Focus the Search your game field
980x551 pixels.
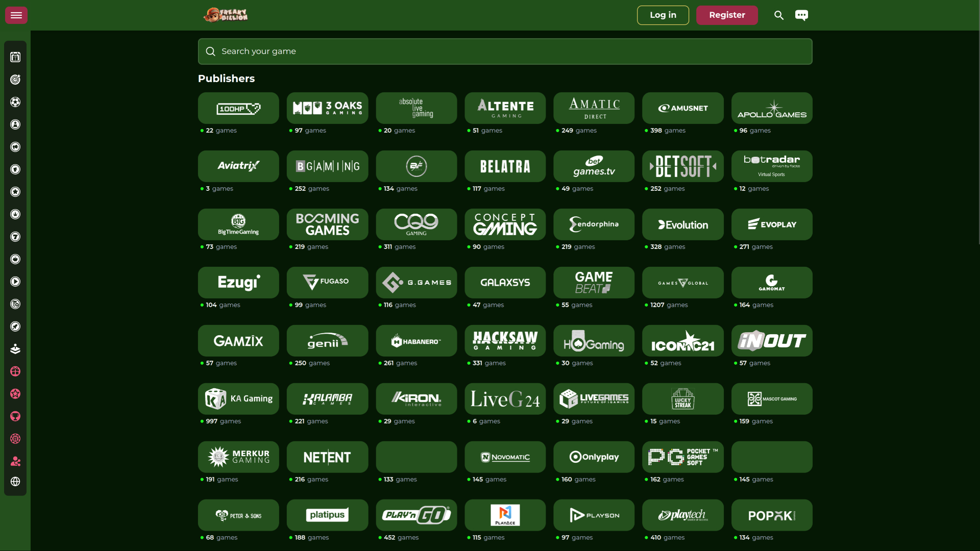coord(505,52)
